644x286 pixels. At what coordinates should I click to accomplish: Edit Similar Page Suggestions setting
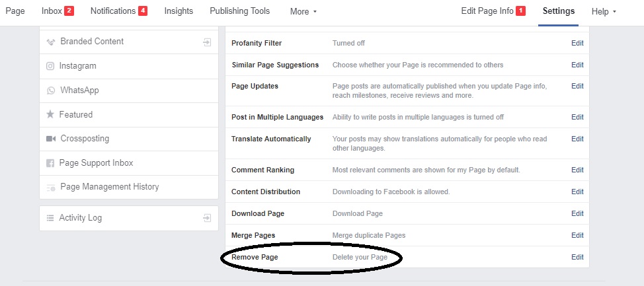(x=577, y=65)
